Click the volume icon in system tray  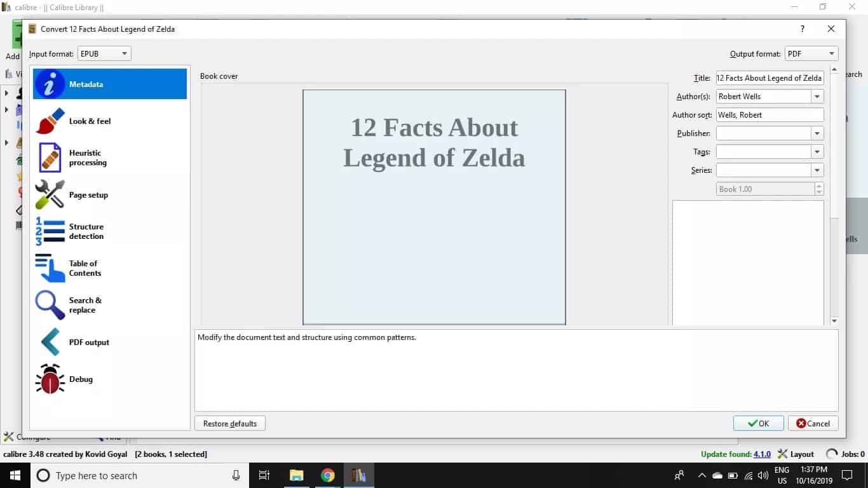pos(763,475)
